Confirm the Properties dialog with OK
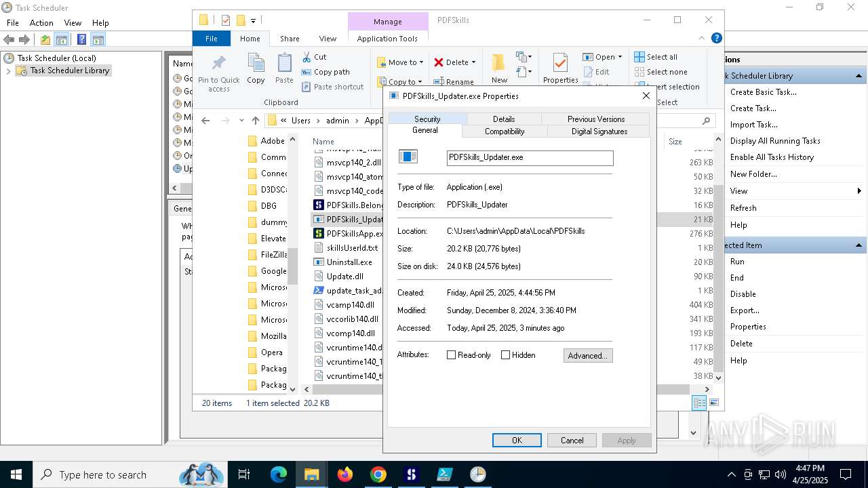The height and width of the screenshot is (488, 868). 517,441
